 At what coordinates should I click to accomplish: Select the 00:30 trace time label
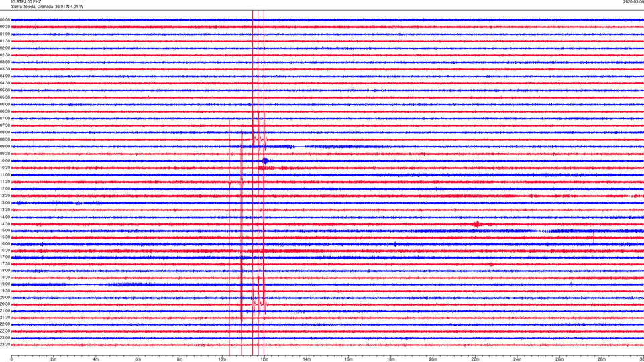5,27
